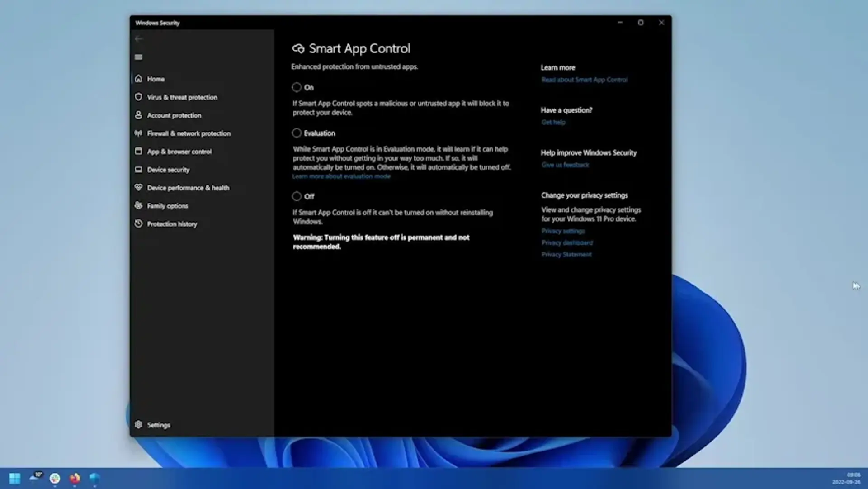
Task: Maximize the Windows Security window
Action: tap(641, 22)
